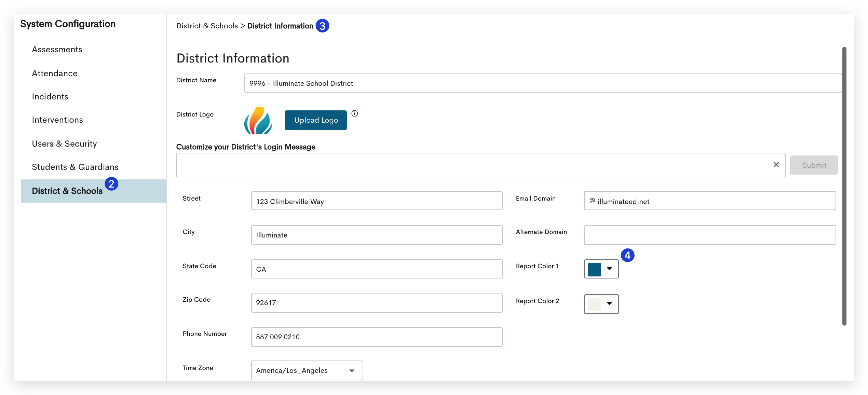Click the blue Report Color 1 swatch
868x395 pixels.
click(x=595, y=269)
